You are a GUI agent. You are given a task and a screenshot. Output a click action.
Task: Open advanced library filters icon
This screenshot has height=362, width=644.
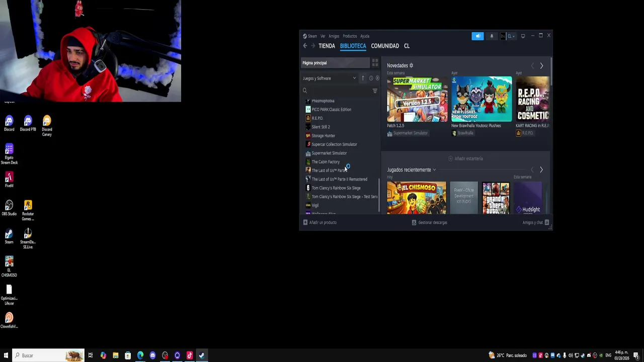(x=375, y=90)
